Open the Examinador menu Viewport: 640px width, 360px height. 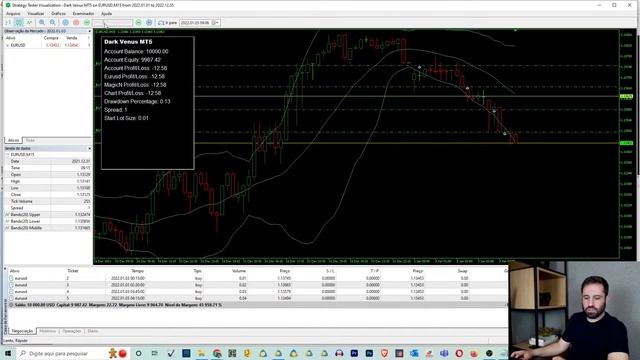[83, 13]
